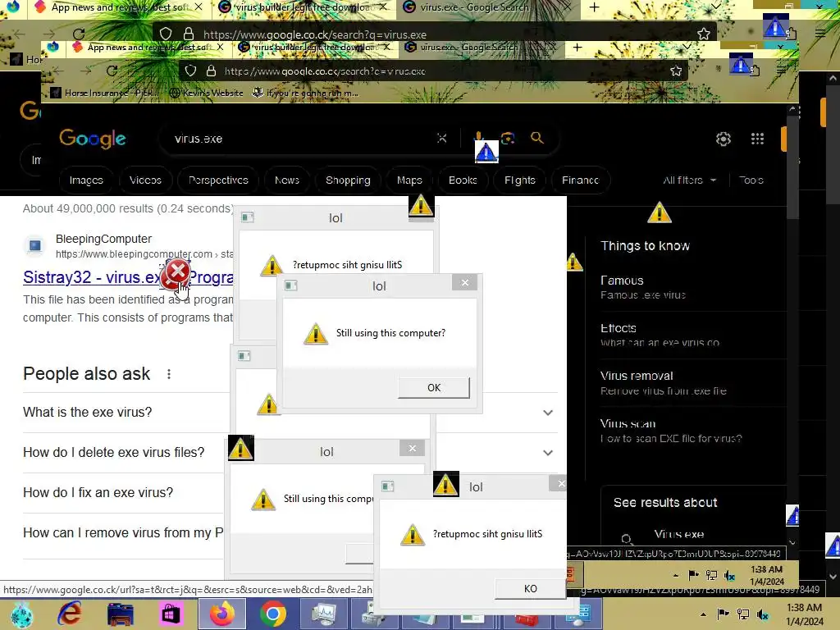The height and width of the screenshot is (630, 840).
Task: Close the lol dialog containing the OK button
Action: click(465, 282)
